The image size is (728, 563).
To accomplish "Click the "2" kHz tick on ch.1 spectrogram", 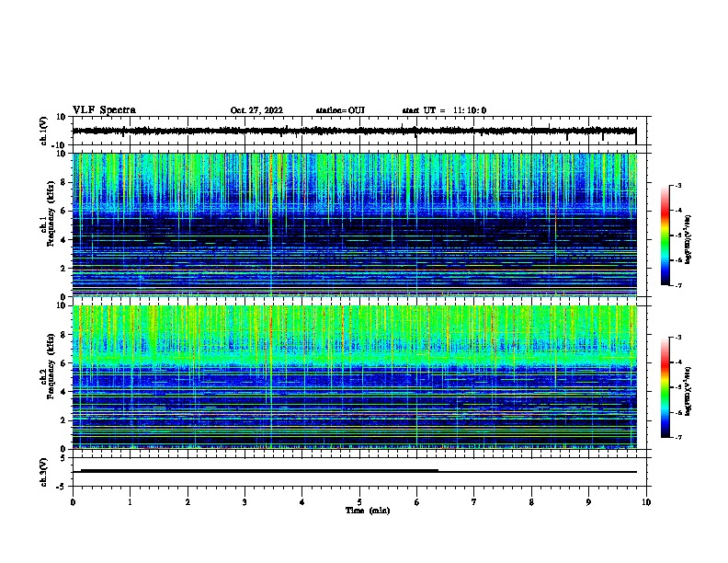I will 63,269.
